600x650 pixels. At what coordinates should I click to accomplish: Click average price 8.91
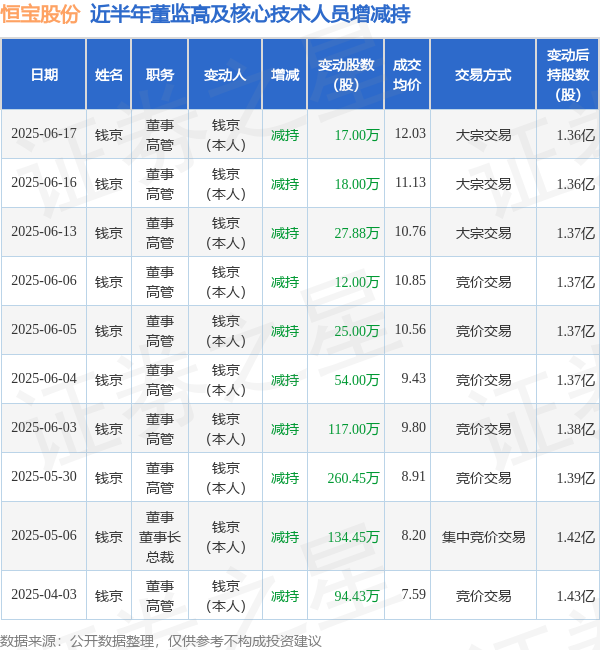(x=413, y=476)
